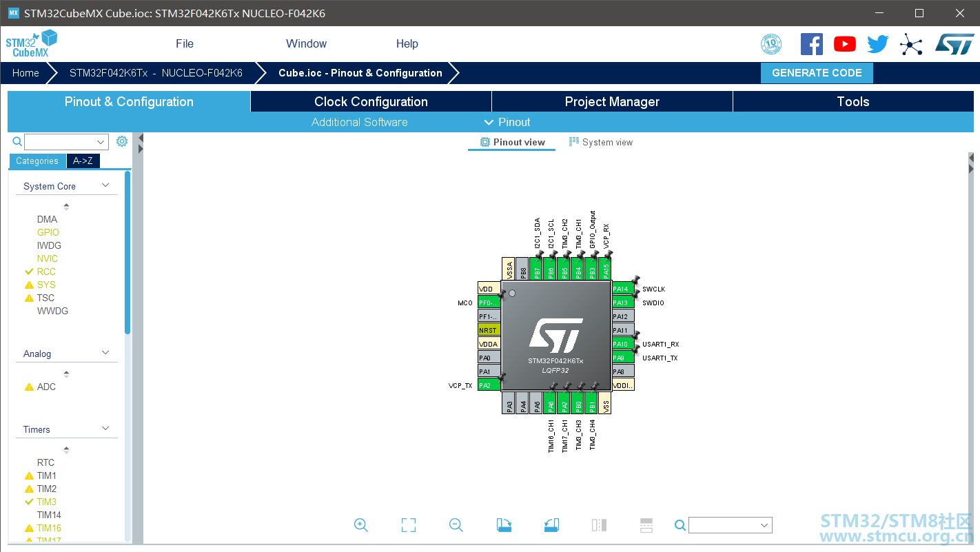The width and height of the screenshot is (980, 552).
Task: Click the STM32F042K6Tx NUCLEO breadcrumb
Action: click(x=156, y=72)
